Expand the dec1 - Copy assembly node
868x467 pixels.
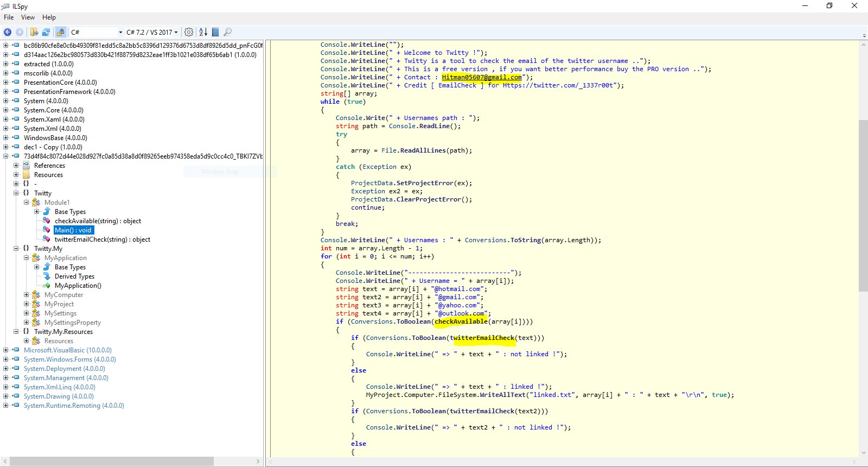[5, 147]
